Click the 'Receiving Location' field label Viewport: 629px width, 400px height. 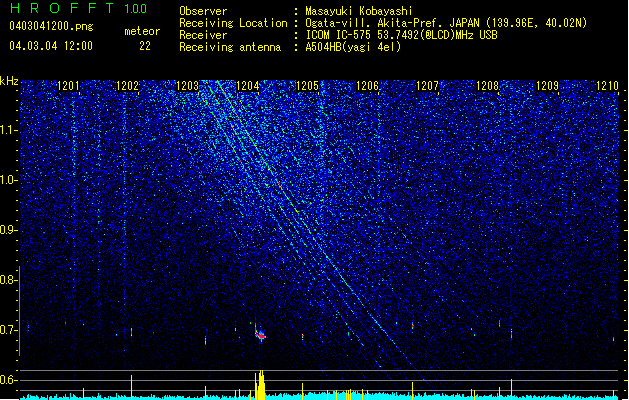[233, 23]
